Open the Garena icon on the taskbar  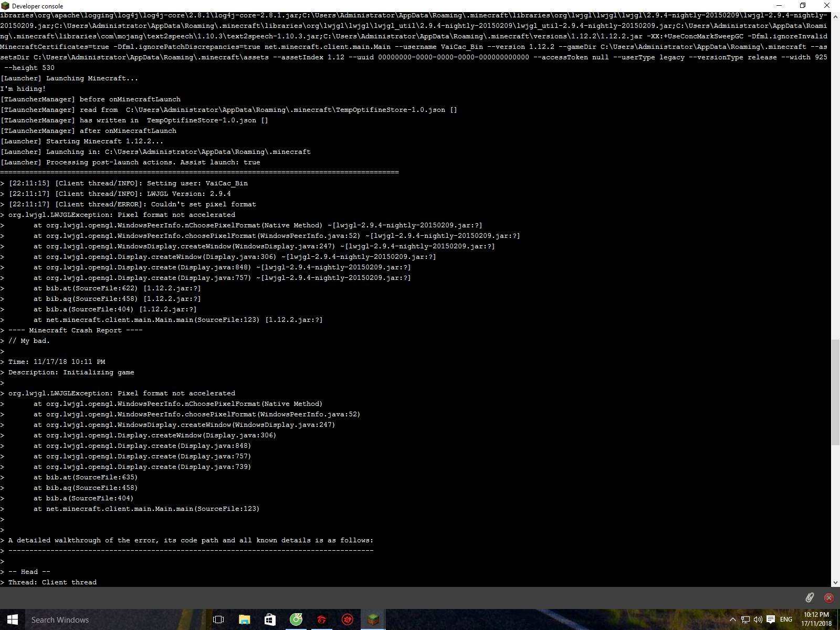322,619
